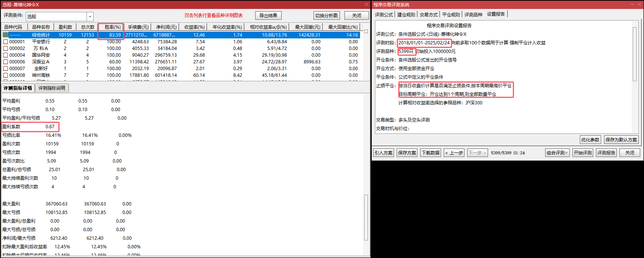The width and height of the screenshot is (644, 258).
Task: Select the 平安银行 row
Action: 181,42
